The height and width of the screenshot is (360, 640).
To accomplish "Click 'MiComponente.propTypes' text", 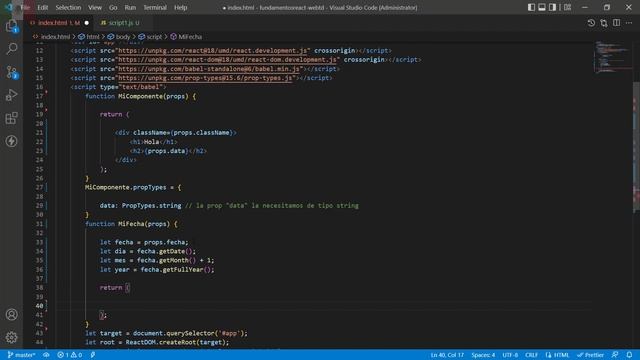I will tap(126, 187).
